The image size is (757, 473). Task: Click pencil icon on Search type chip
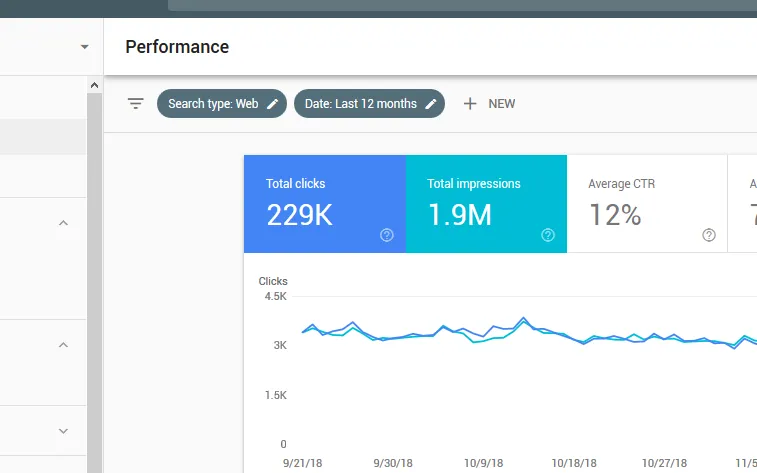click(x=273, y=104)
